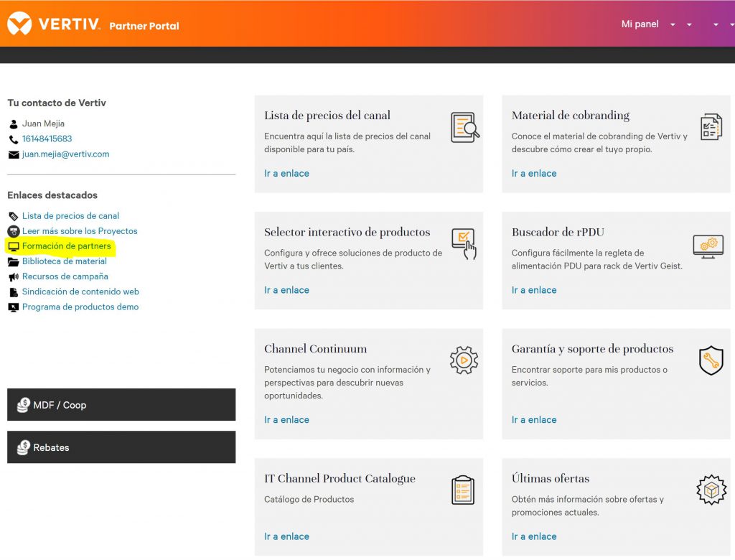Open the MDF / Coop button
This screenshot has width=735, height=560.
tap(121, 405)
